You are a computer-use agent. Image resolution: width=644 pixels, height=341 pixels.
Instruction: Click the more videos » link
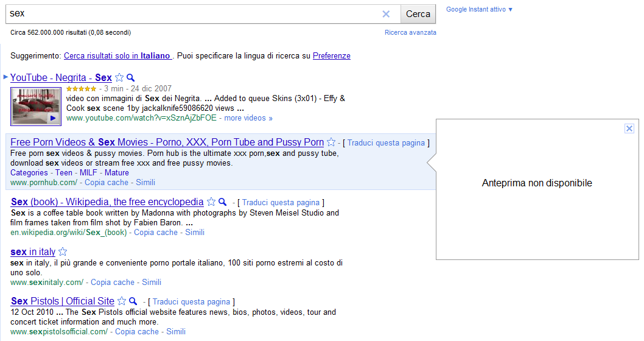(248, 118)
